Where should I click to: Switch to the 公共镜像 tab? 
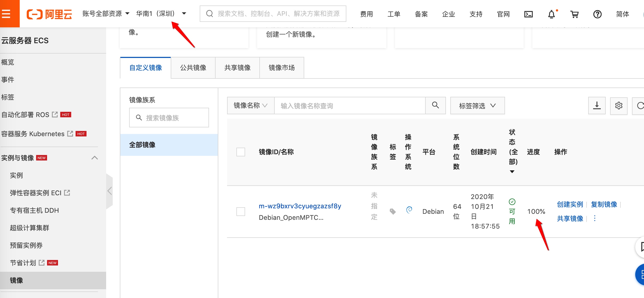[193, 68]
